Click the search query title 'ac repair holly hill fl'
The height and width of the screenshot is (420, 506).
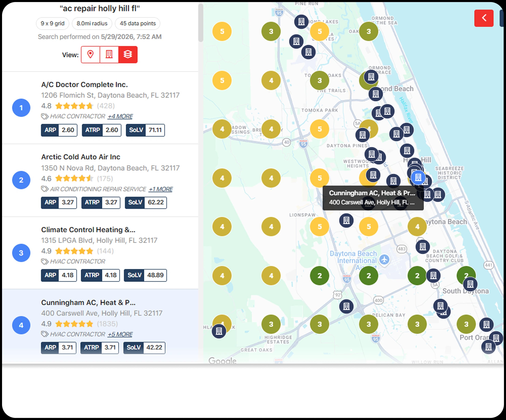pyautogui.click(x=100, y=8)
